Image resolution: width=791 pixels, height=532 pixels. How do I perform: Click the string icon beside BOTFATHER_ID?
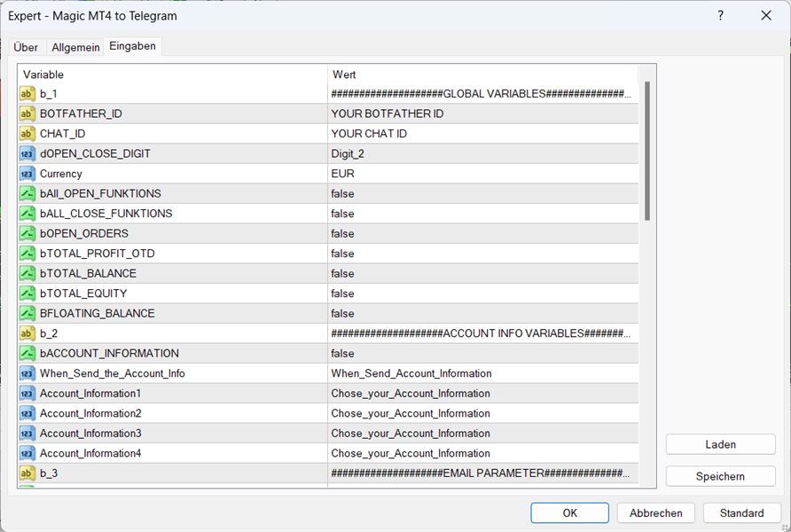27,113
